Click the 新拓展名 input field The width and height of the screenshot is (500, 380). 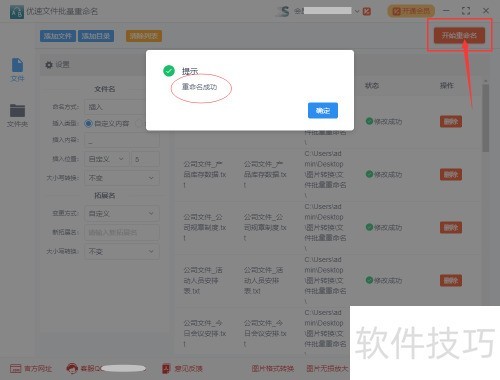[122, 232]
